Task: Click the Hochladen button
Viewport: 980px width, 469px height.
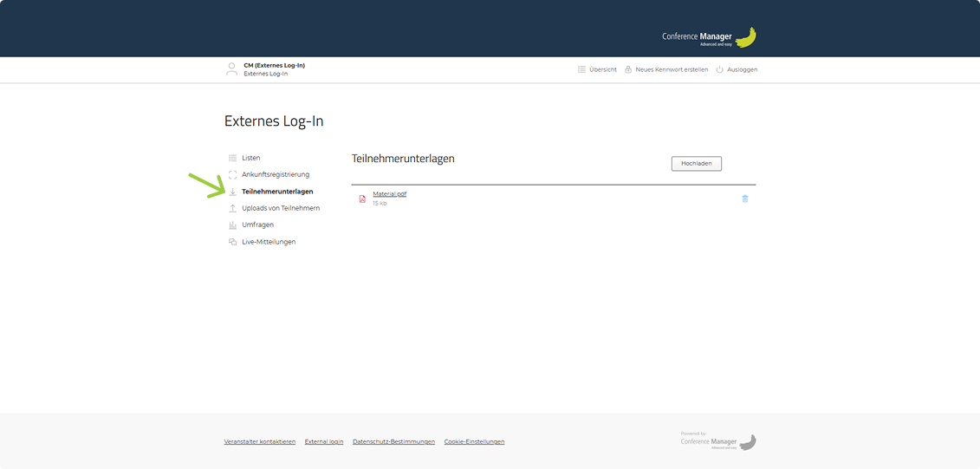Action: [x=697, y=164]
